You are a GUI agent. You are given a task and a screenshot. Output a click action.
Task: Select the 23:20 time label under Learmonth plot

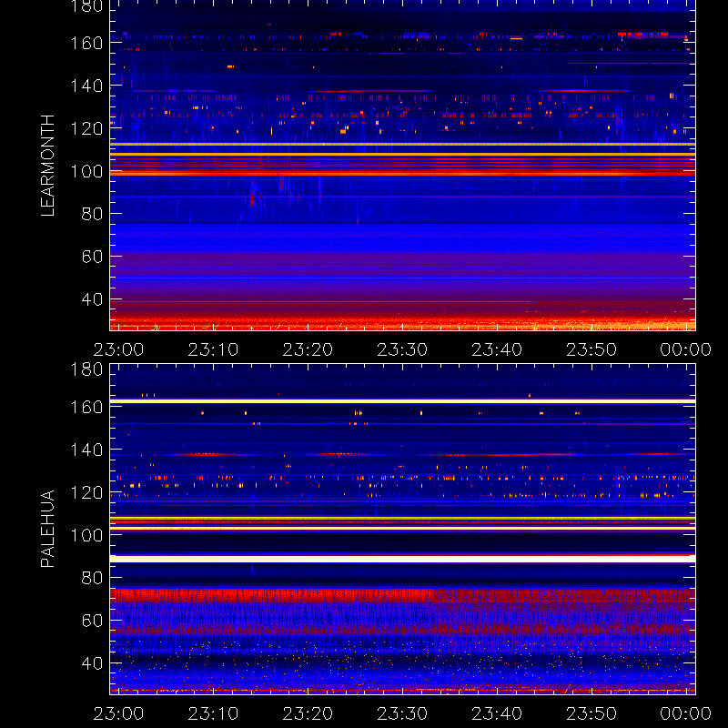(x=308, y=349)
